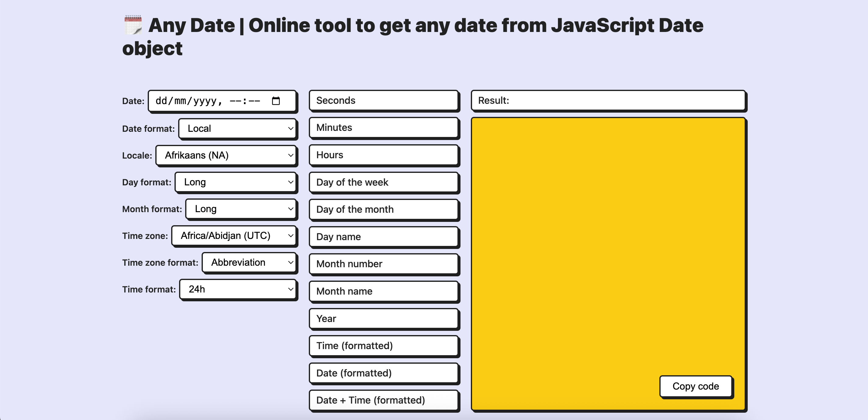The height and width of the screenshot is (420, 868).
Task: Click Day of the week button
Action: click(384, 182)
